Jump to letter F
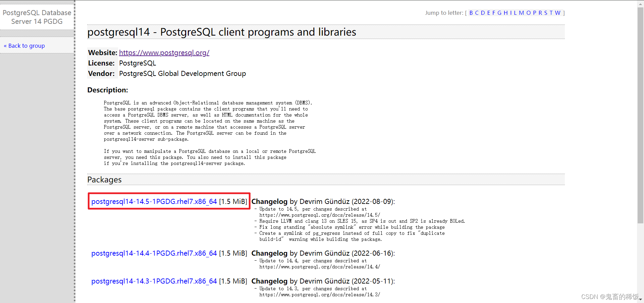 pos(494,13)
